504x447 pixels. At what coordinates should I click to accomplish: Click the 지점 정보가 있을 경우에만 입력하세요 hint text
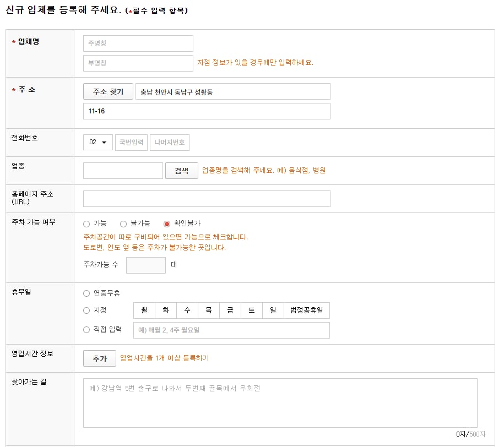[x=255, y=63]
